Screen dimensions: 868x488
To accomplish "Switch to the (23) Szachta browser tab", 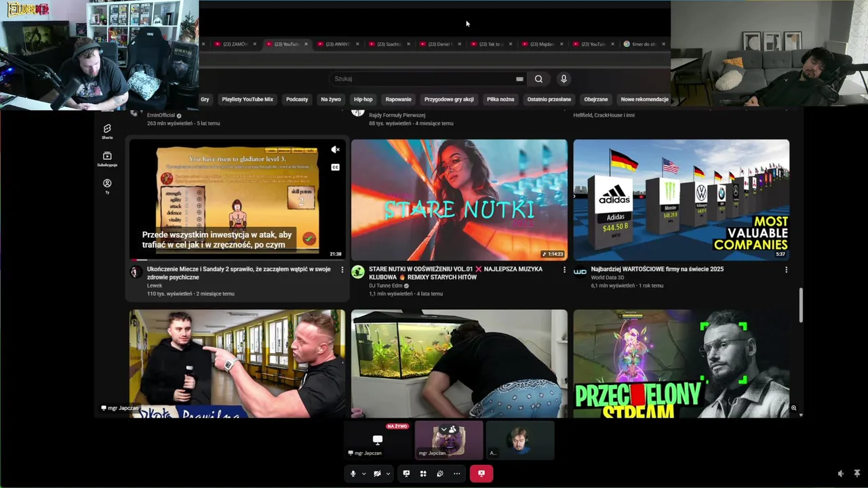I will click(389, 44).
